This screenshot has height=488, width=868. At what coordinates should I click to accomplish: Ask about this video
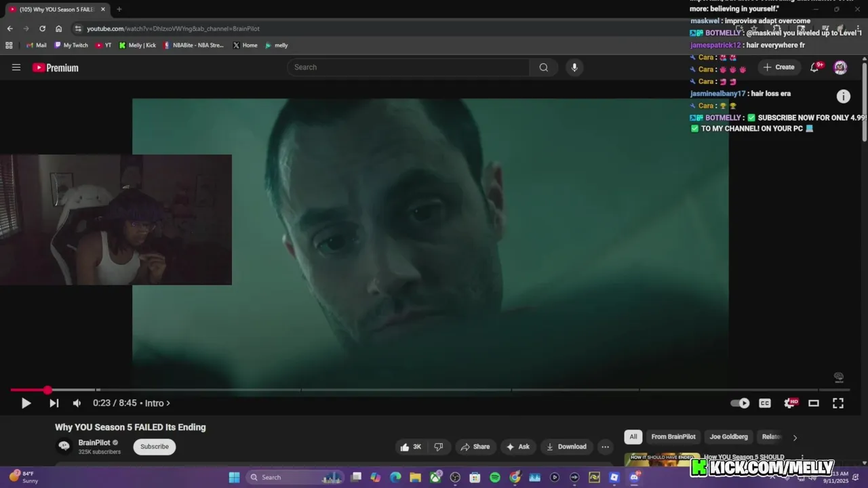click(518, 447)
